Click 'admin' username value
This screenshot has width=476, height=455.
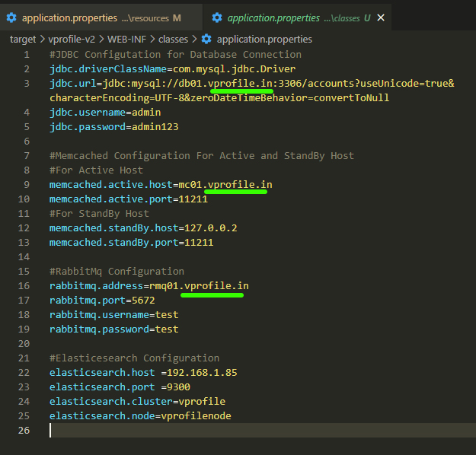(146, 113)
